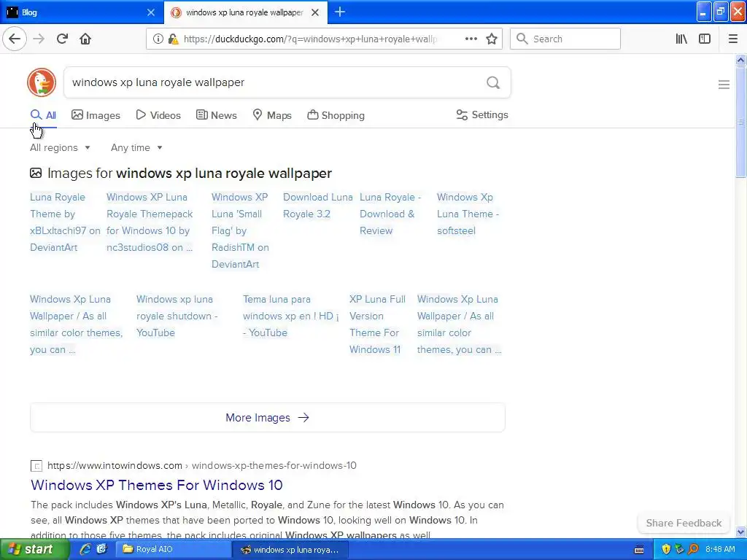Open Tema luna para windows xp link
Viewport: 747px width, 560px height.
(290, 316)
